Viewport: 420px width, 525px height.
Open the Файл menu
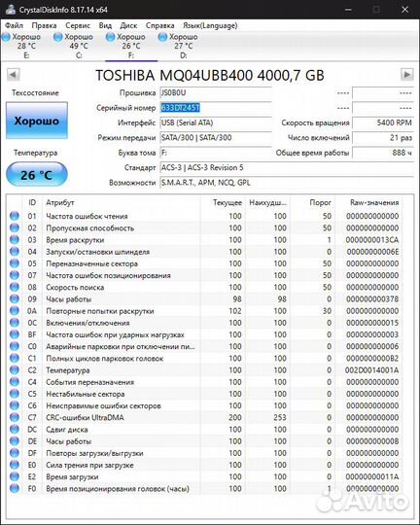[14, 25]
